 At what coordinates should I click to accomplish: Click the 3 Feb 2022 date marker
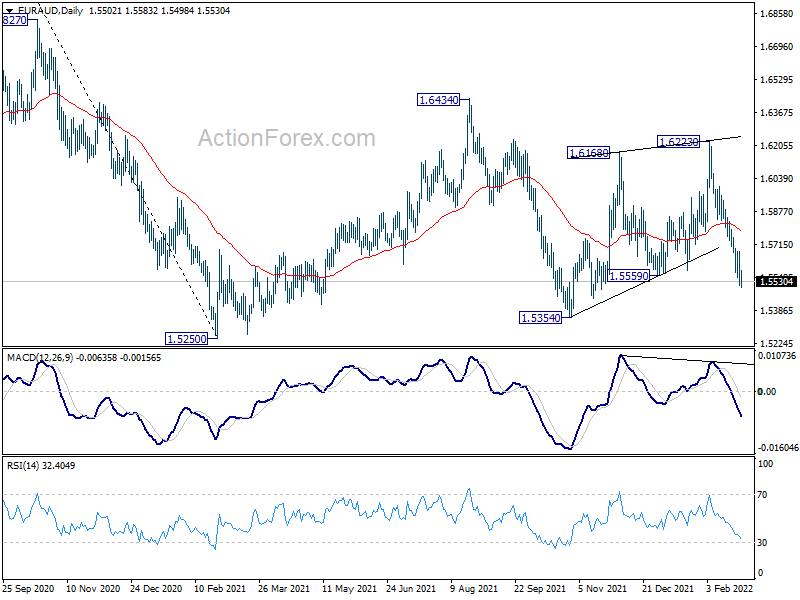tap(730, 588)
